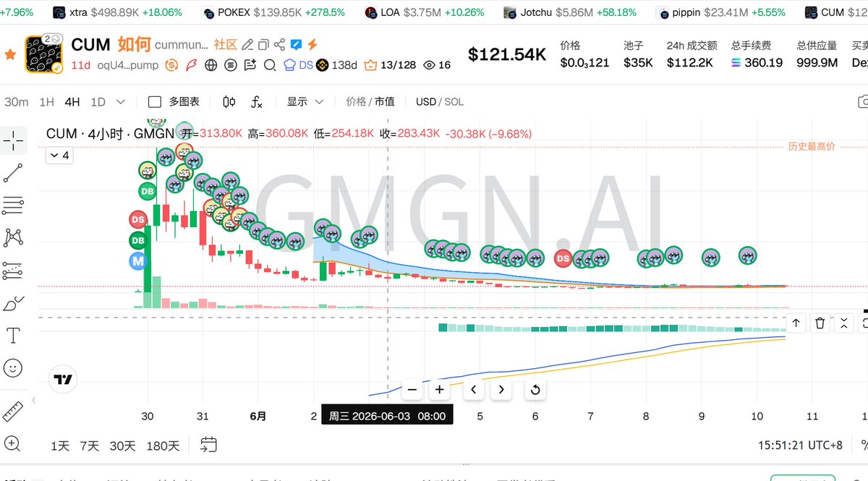
Task: Open the website globe icon
Action: pyautogui.click(x=211, y=65)
